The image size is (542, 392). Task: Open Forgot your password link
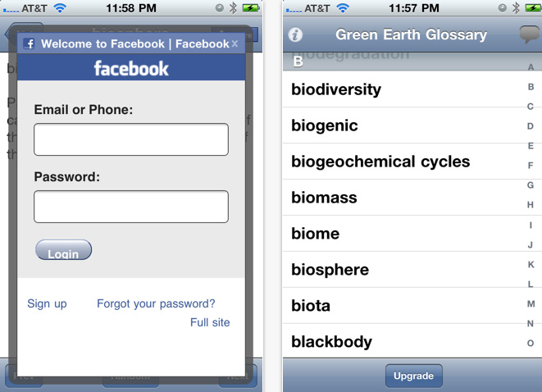(156, 303)
